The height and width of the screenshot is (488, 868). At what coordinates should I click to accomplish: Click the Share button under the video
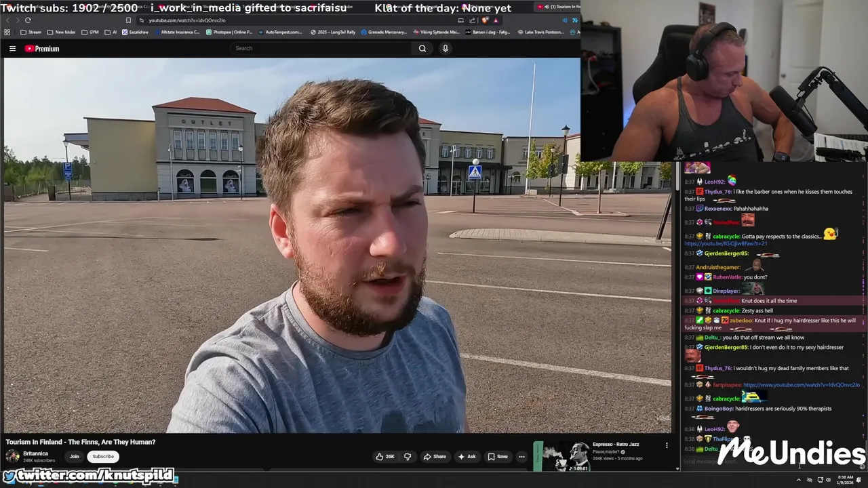click(x=435, y=457)
